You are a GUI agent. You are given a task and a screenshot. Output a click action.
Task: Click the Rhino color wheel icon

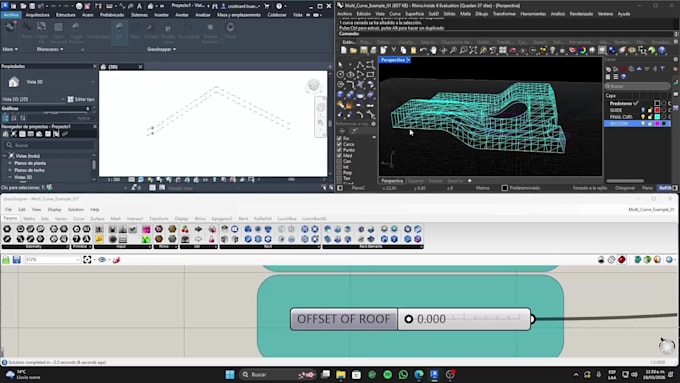click(x=582, y=51)
